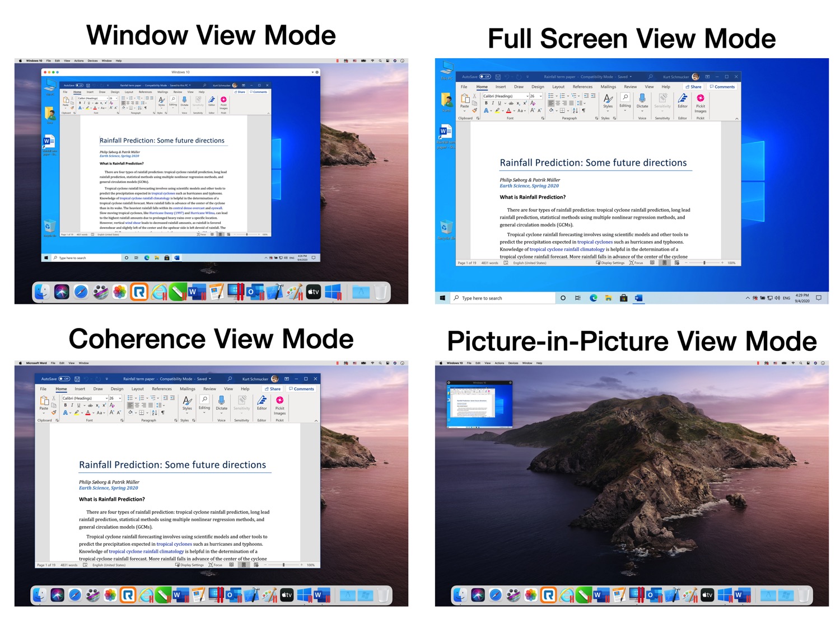The image size is (840, 624).
Task: Toggle AutoSave switch in Coherence view Word
Action: [x=64, y=379]
